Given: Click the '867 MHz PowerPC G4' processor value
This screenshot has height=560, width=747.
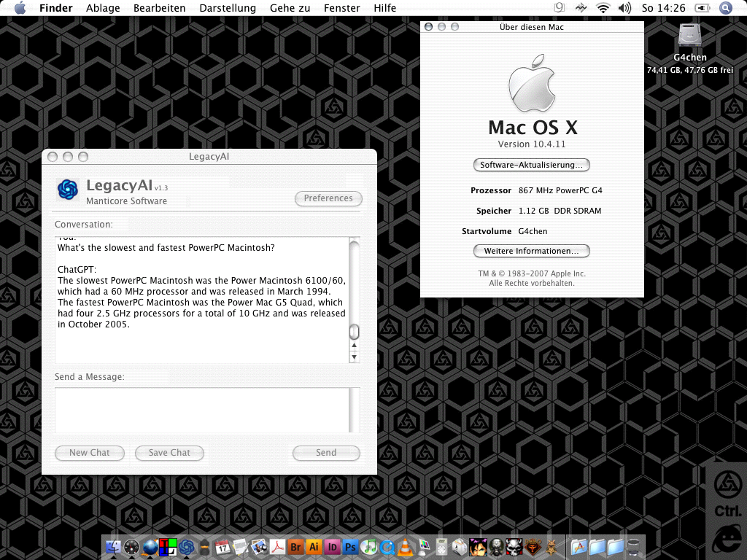Looking at the screenshot, I should (x=560, y=190).
